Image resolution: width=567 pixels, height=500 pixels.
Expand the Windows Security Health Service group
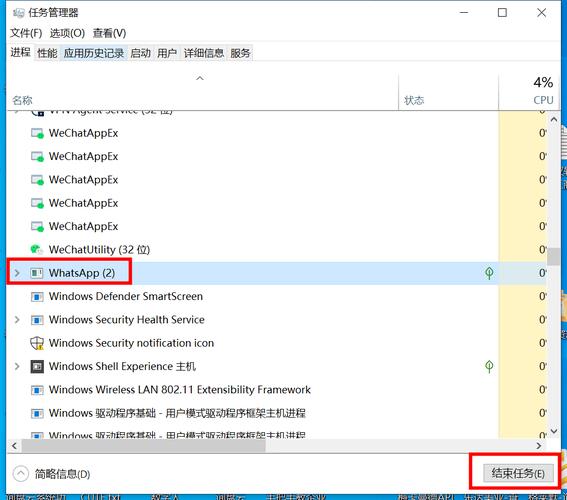[x=17, y=320]
